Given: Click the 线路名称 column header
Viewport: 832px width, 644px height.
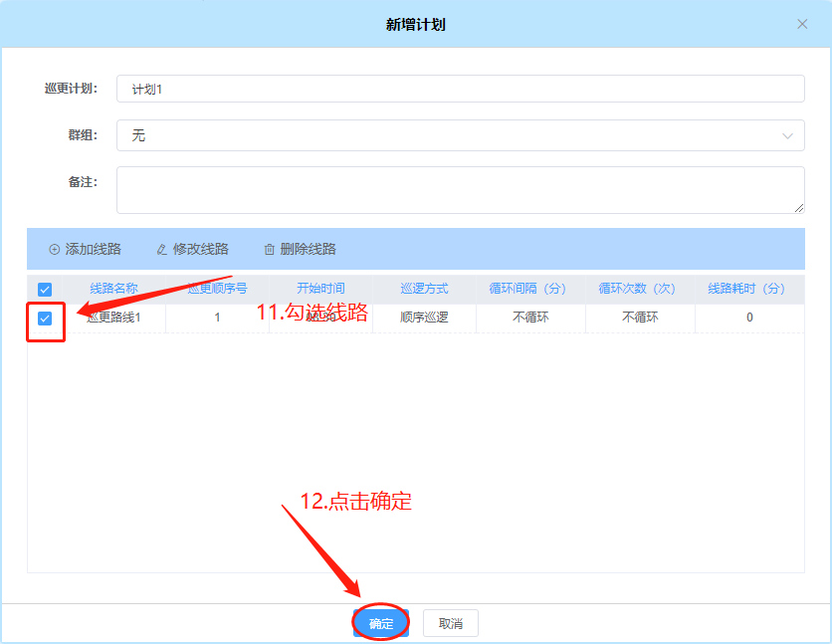Looking at the screenshot, I should pos(116,288).
